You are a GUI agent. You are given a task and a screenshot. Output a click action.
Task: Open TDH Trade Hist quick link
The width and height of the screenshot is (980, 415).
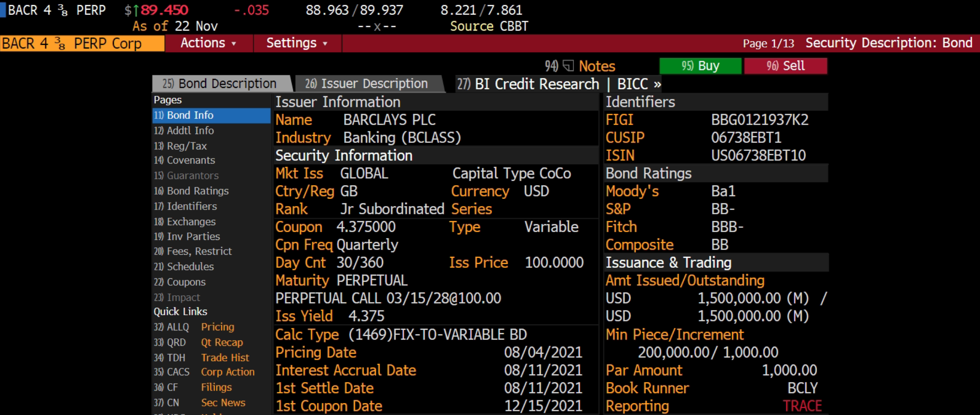tap(201, 358)
